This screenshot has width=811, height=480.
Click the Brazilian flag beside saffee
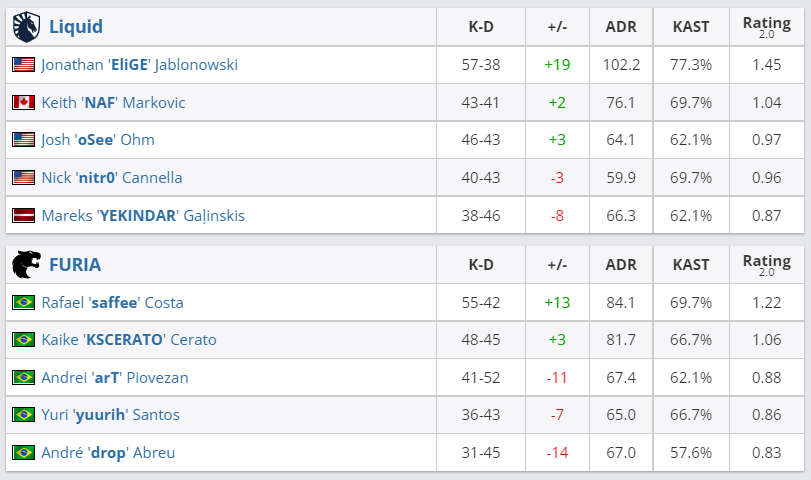pos(23,302)
